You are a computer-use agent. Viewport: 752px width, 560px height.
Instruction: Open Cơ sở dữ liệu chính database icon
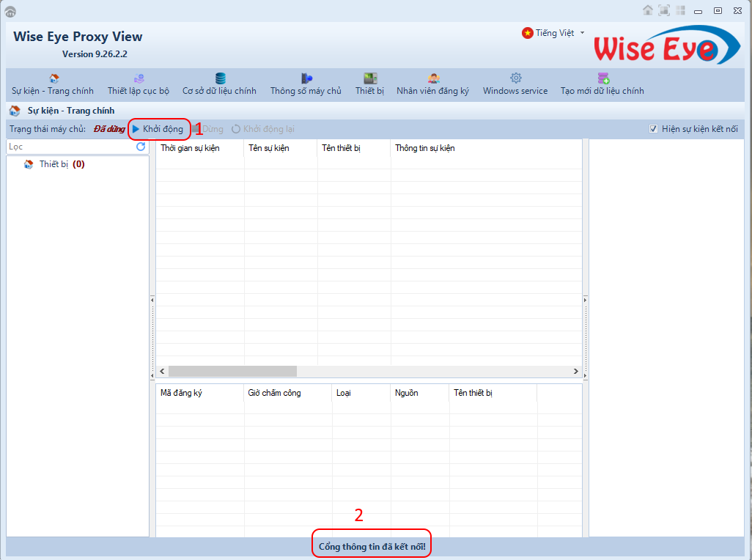(x=220, y=78)
